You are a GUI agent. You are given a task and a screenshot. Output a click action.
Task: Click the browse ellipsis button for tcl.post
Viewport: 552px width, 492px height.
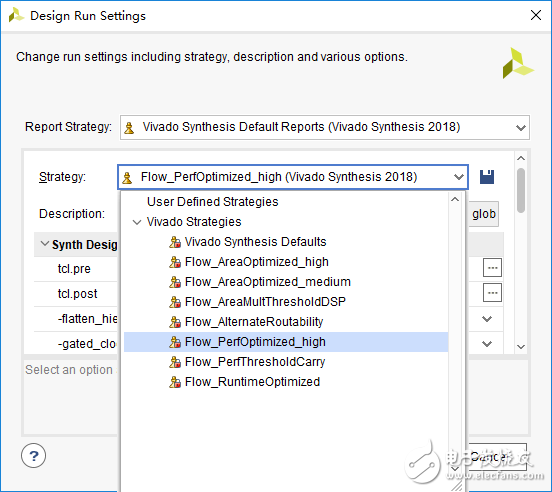[x=492, y=292]
